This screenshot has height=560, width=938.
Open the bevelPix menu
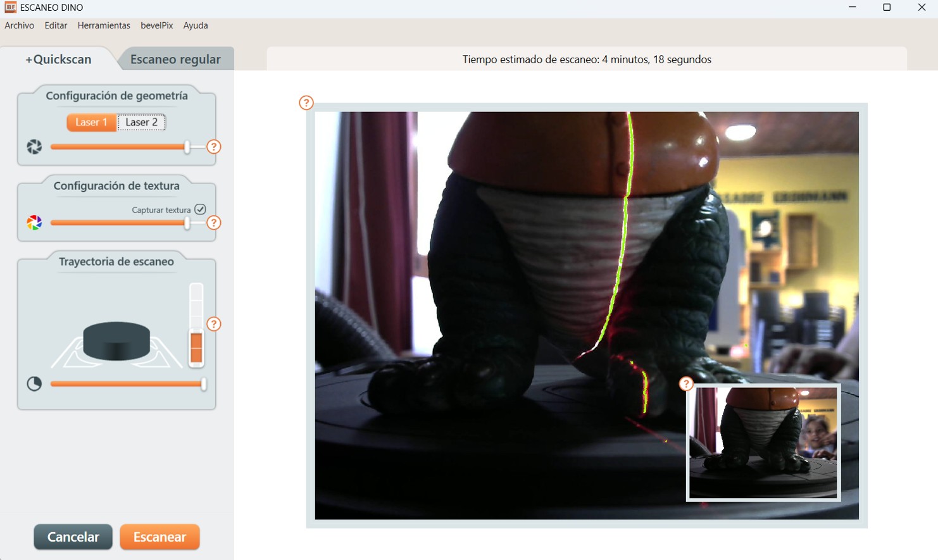click(157, 25)
